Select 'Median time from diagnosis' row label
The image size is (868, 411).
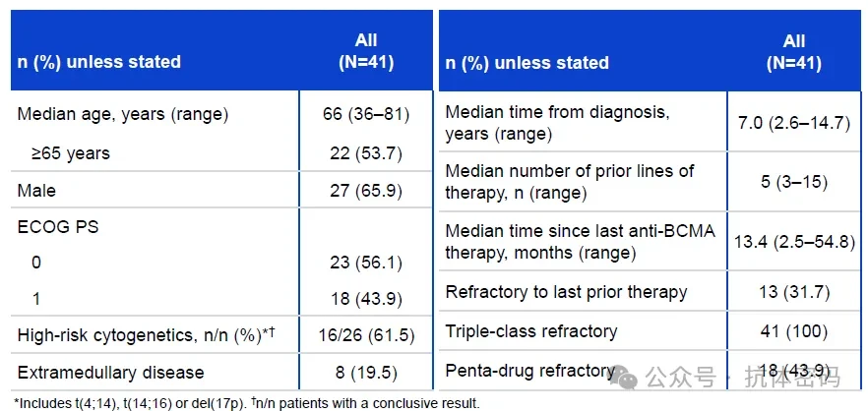point(557,123)
